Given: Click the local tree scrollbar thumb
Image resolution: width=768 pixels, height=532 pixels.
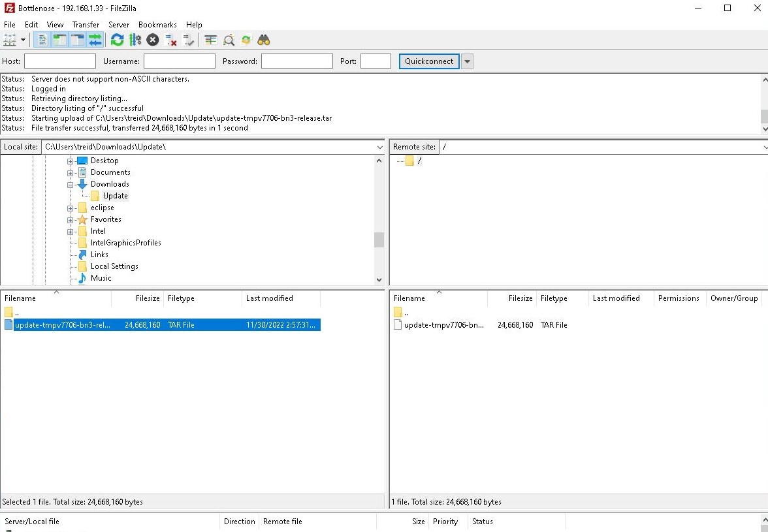Looking at the screenshot, I should point(379,240).
